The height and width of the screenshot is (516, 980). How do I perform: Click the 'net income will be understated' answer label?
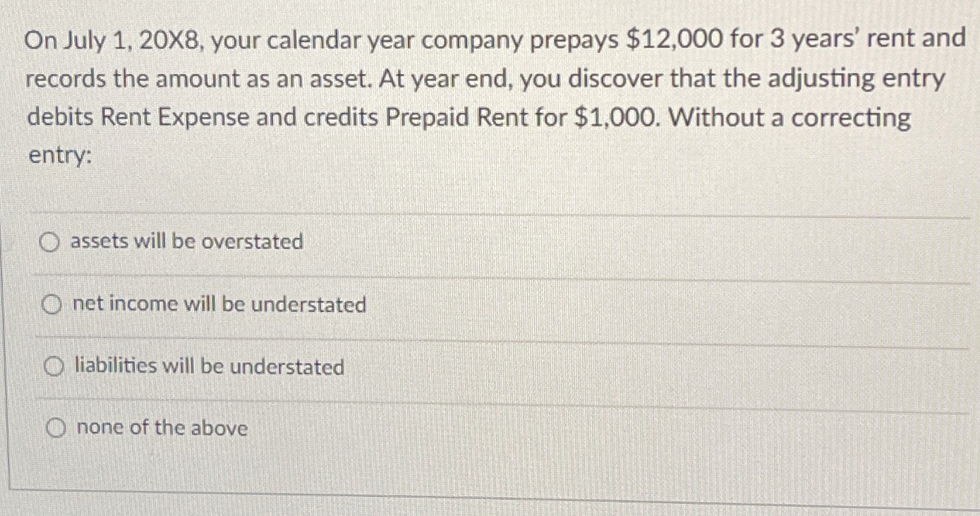[218, 305]
